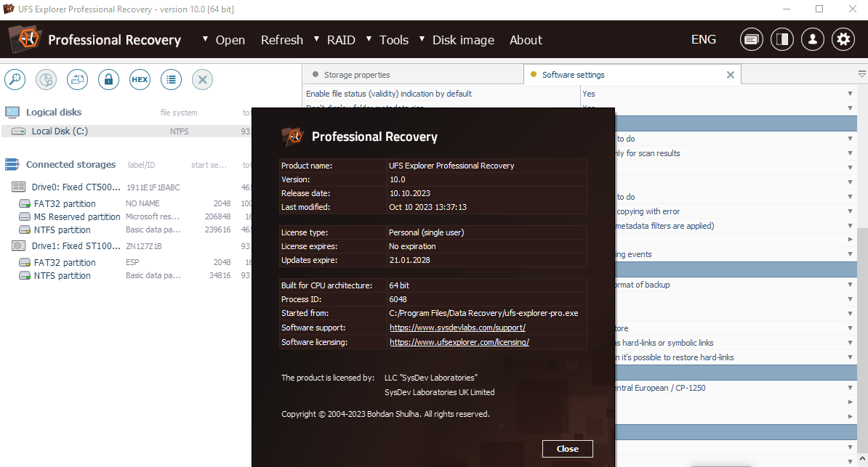Screen dimensions: 868x467
Task: Click the recovery chart toolbar icon
Action: (x=46, y=80)
